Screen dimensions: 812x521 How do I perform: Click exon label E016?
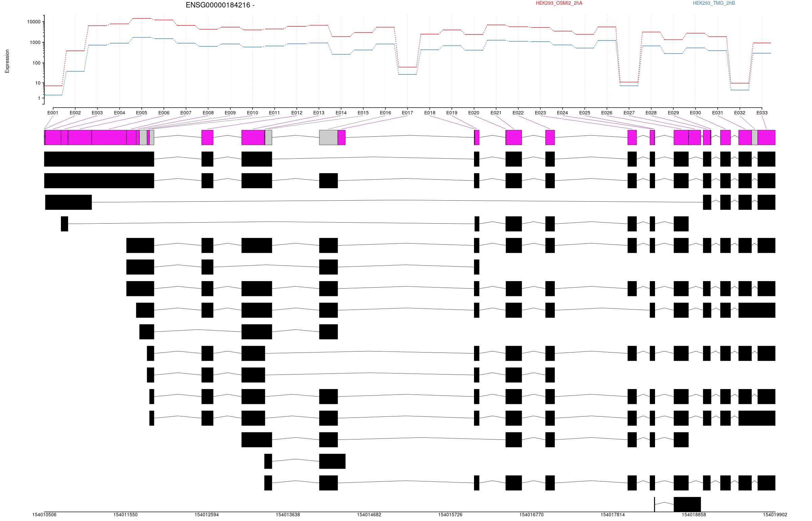pos(385,113)
